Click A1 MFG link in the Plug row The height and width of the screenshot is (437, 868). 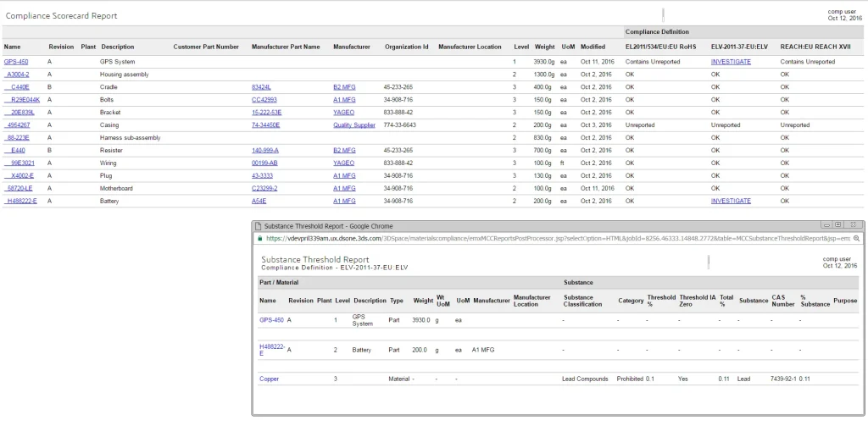tap(344, 175)
